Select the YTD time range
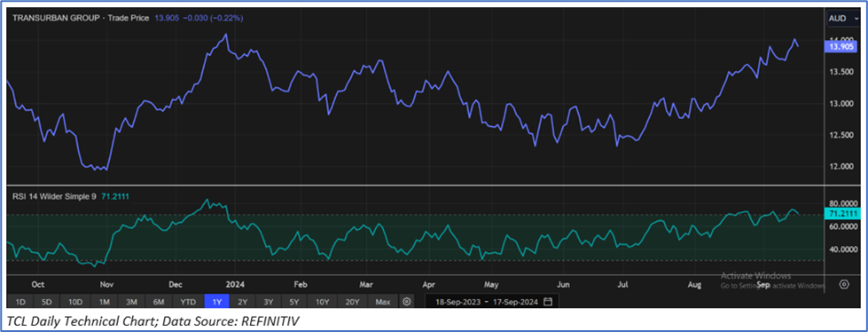Image resolution: width=868 pixels, height=332 pixels. coord(188,302)
